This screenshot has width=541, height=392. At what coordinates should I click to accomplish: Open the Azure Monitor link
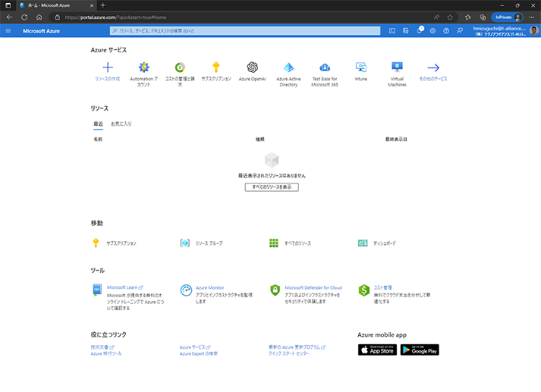tap(209, 287)
